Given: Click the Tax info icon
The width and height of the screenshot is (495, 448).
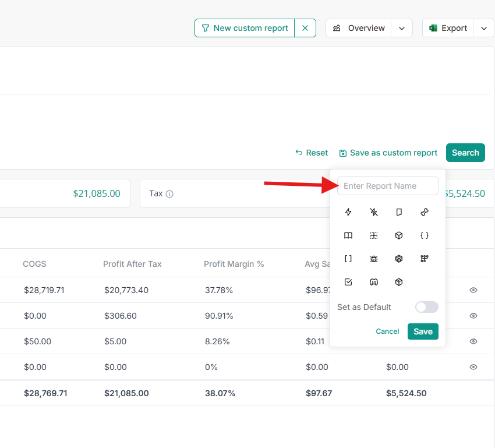Looking at the screenshot, I should click(x=169, y=194).
